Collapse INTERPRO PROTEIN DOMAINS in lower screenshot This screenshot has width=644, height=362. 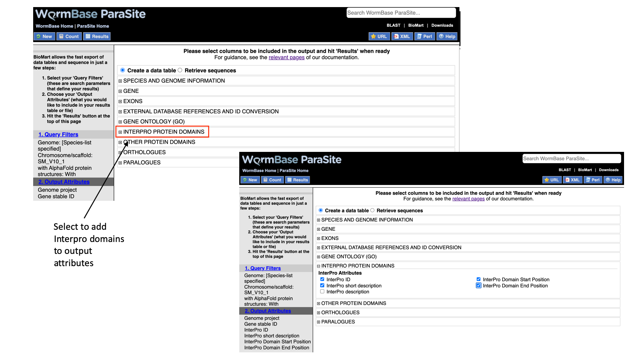(x=318, y=266)
